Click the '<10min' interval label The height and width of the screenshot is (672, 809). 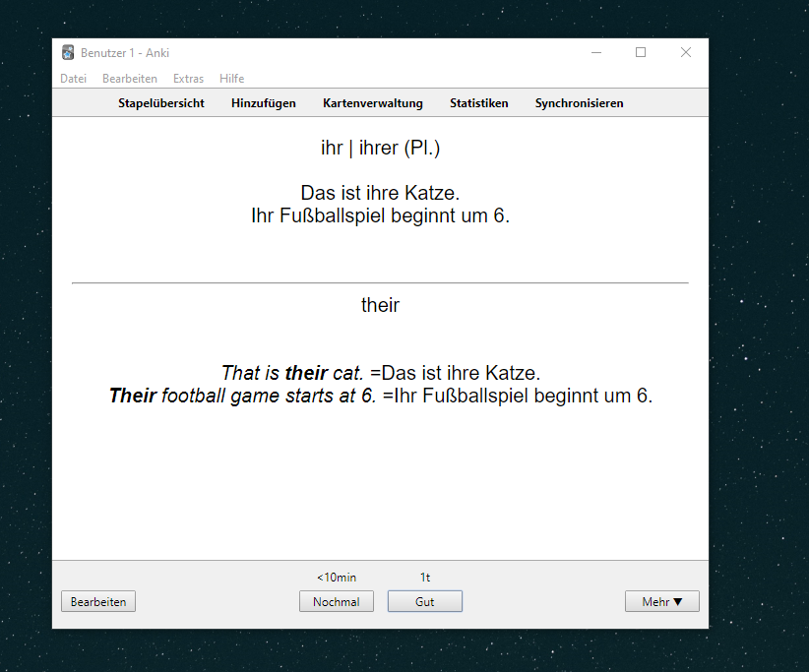[337, 578]
